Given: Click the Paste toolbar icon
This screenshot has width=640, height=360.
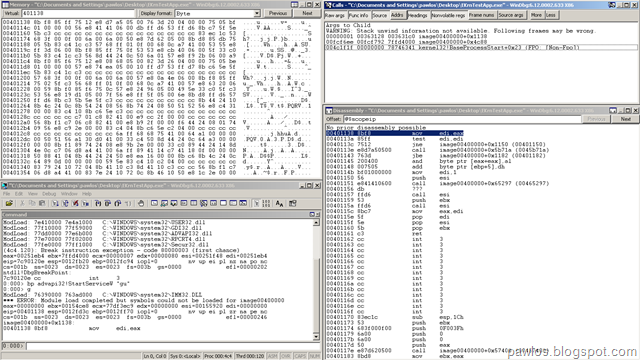Looking at the screenshot, I should tap(42, 203).
